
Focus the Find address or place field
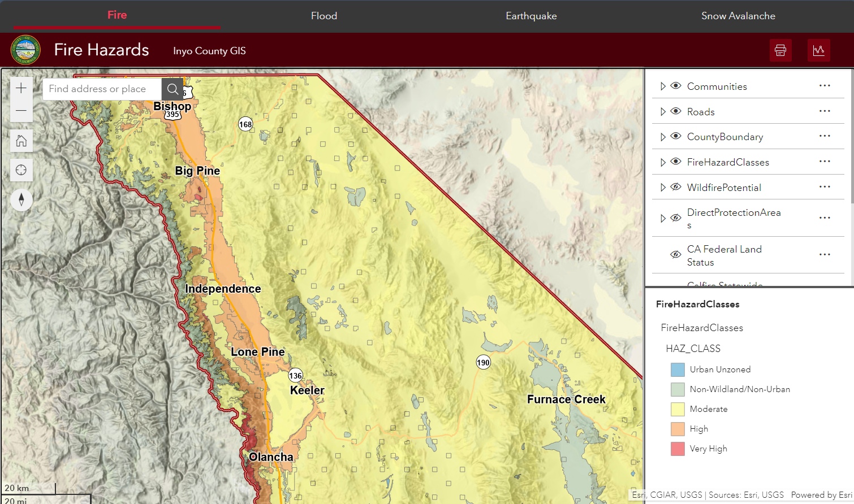[102, 89]
